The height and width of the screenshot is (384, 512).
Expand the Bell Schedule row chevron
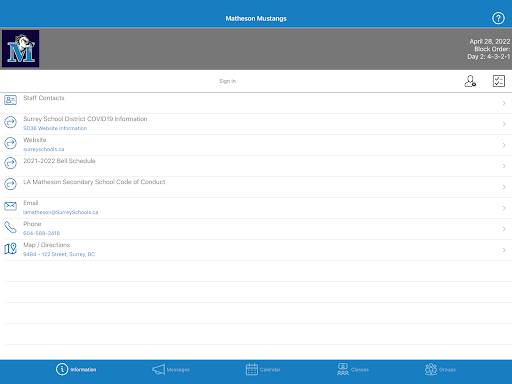tap(504, 166)
